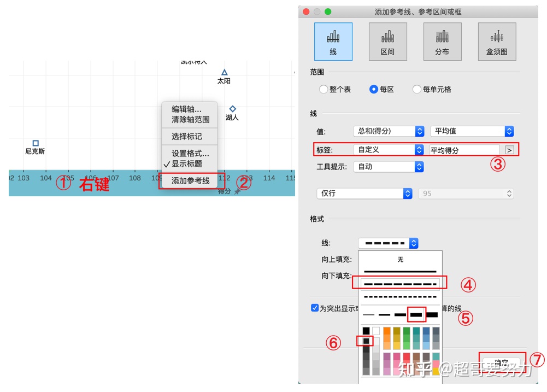Choose the second thinnest line thickness

(x=385, y=315)
